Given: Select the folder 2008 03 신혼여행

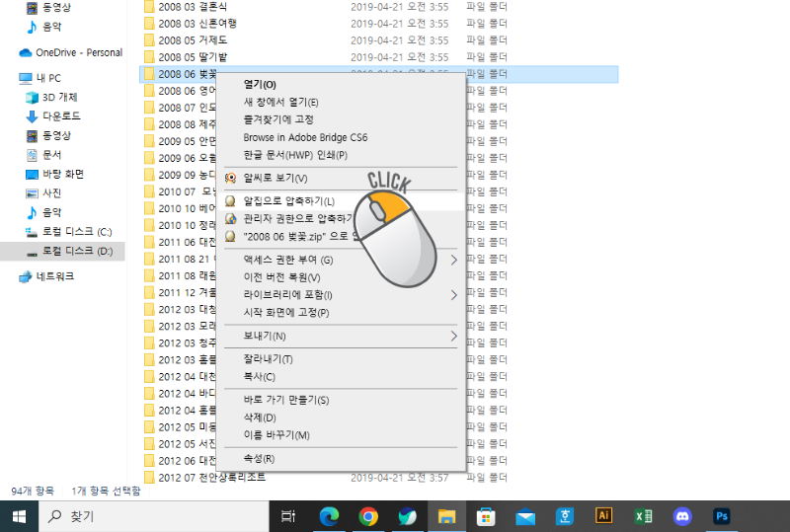Looking at the screenshot, I should coord(197,24).
